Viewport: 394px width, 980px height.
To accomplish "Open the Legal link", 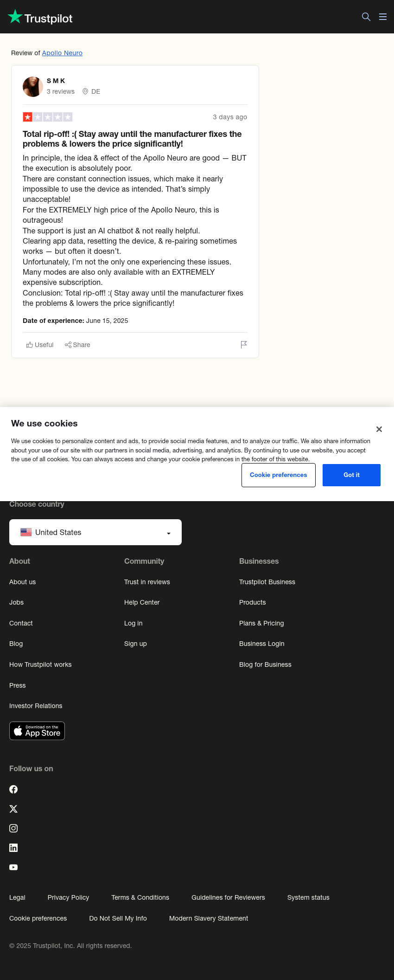I will click(x=17, y=897).
